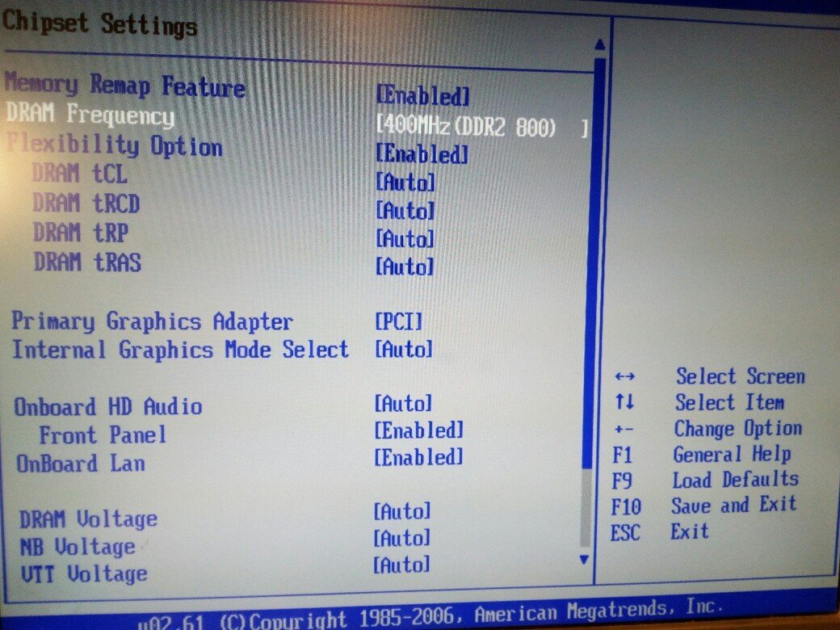Click the F9 key label
840x630 pixels.
622,481
